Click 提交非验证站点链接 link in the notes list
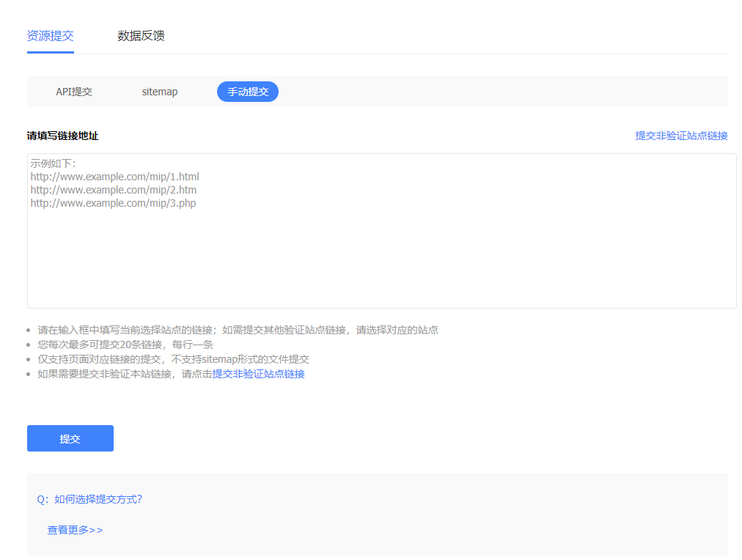Viewport: 742px width, 560px height. click(x=258, y=374)
